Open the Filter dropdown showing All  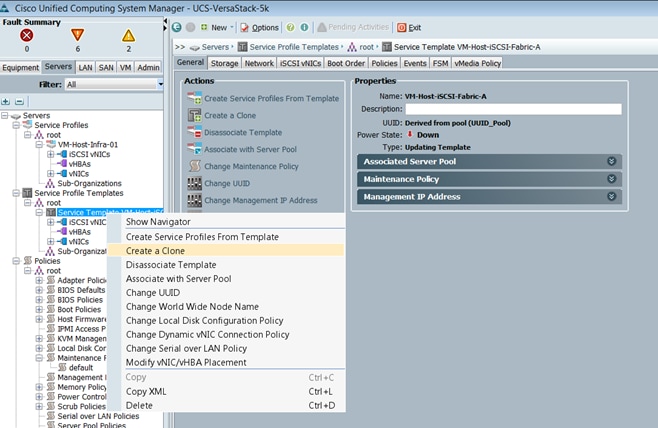click(114, 84)
